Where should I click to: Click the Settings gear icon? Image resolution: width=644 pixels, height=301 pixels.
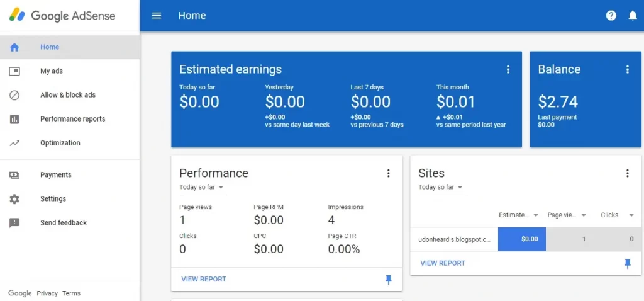tap(14, 199)
